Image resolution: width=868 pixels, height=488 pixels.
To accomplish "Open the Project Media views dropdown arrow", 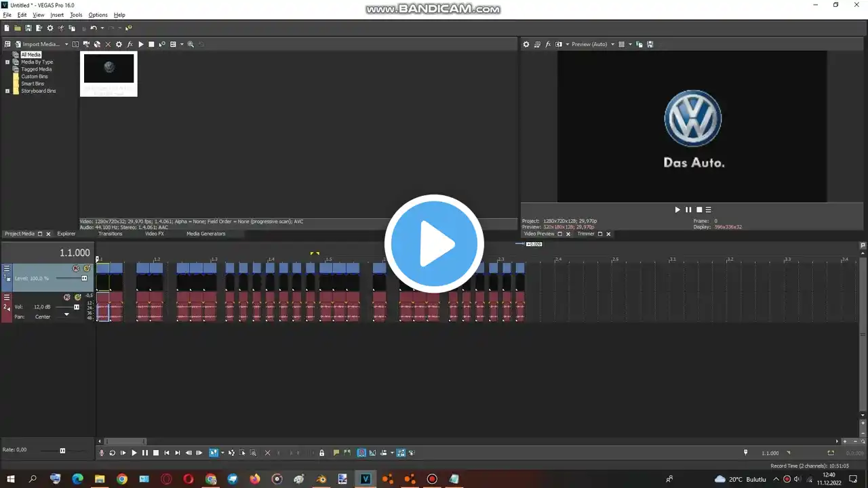I will click(182, 44).
